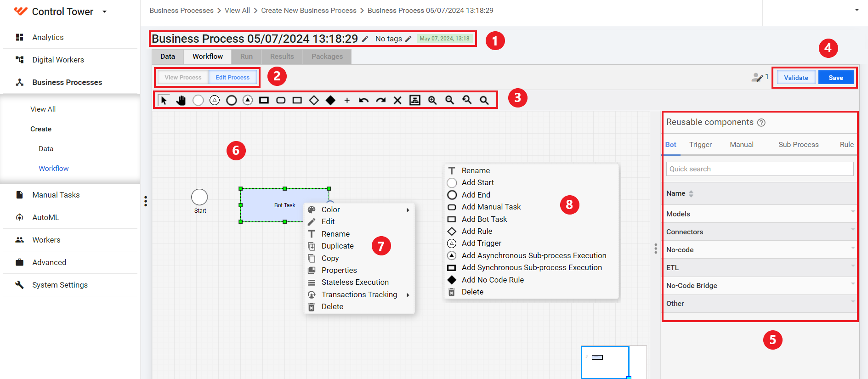Pick the Trigger circle tool in toolbar
The image size is (868, 379).
point(215,100)
